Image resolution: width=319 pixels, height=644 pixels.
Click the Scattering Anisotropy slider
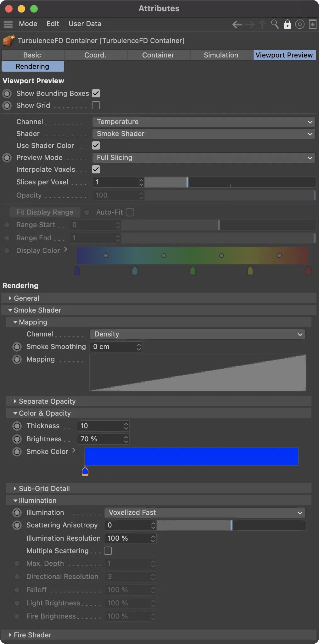point(231,525)
